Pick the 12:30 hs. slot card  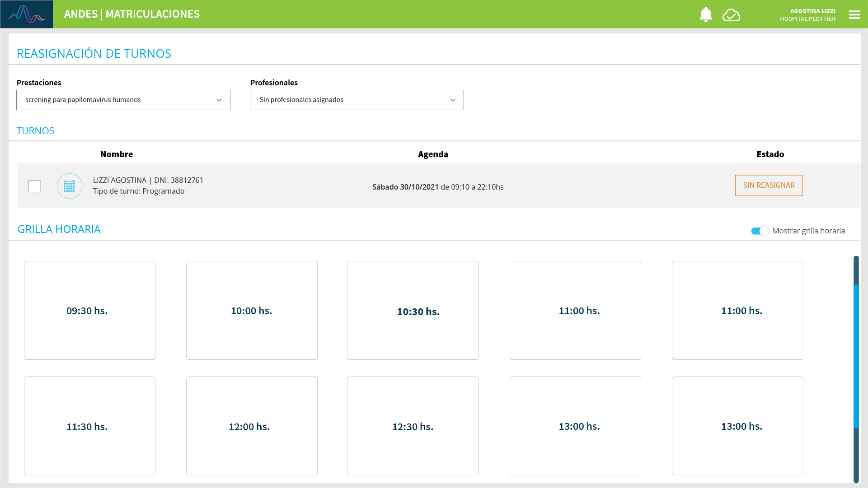(413, 426)
